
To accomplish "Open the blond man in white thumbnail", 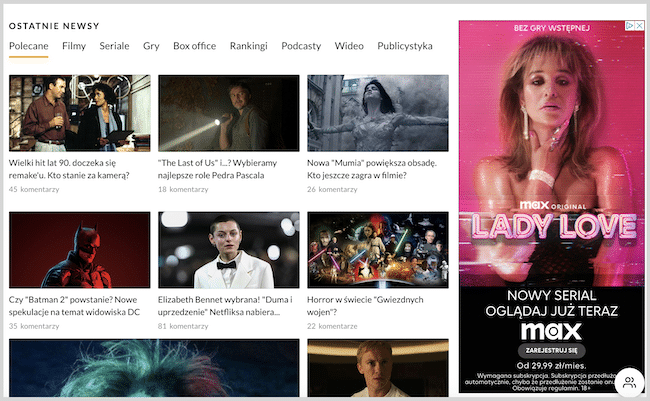I will pyautogui.click(x=378, y=368).
